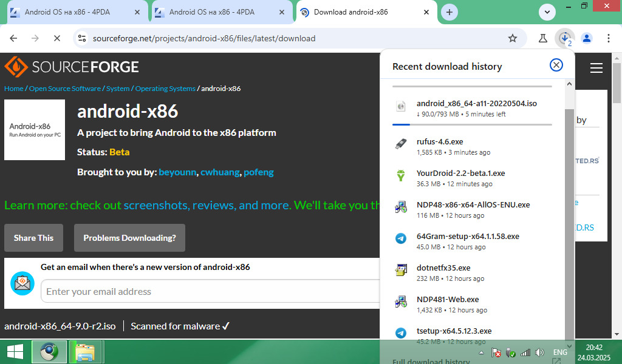The height and width of the screenshot is (364, 622).
Task: Open Chrome Labs flask icon
Action: coord(542,38)
